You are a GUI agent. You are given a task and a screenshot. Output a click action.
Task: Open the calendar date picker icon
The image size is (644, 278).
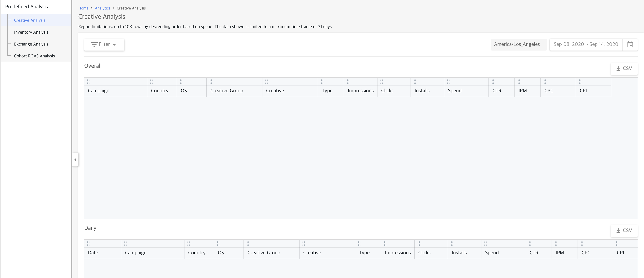(x=630, y=44)
